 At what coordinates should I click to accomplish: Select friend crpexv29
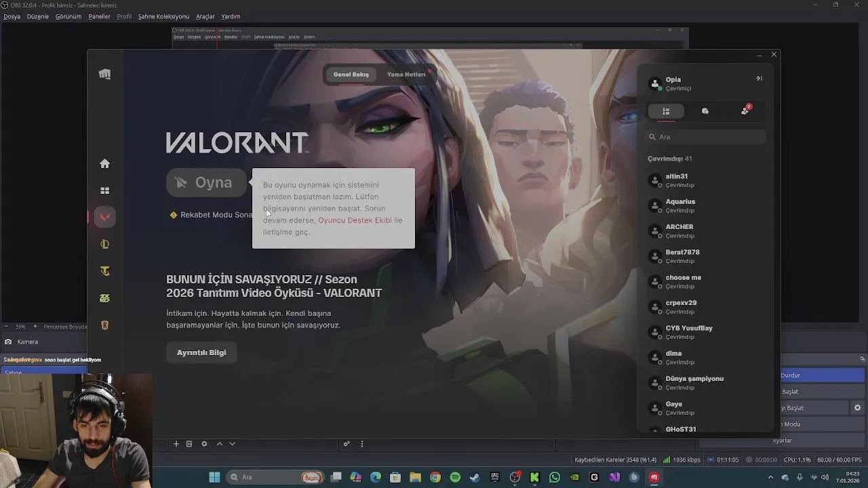(705, 306)
